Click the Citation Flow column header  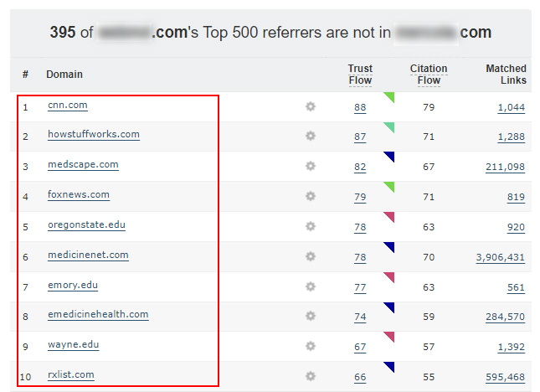click(x=429, y=75)
